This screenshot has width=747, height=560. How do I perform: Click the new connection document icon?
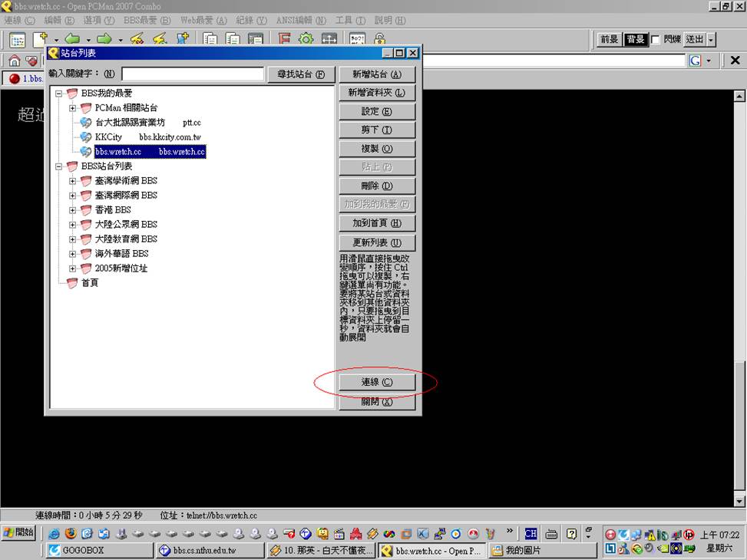(41, 39)
